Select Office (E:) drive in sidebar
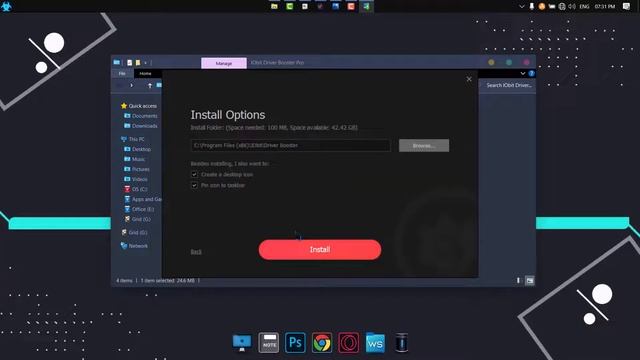 coord(139,209)
